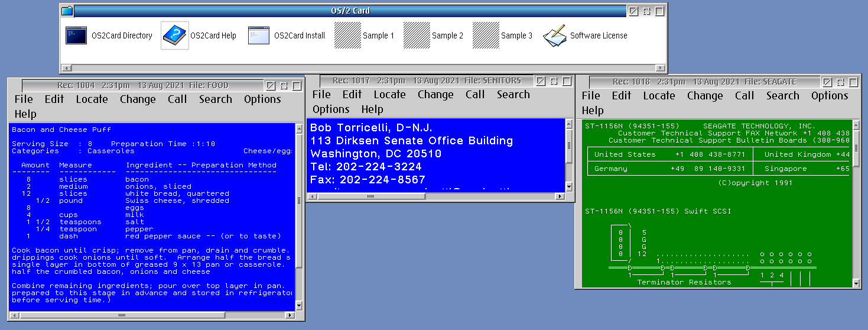Click SEAGATE window vertical scrollbar up arrow
This screenshot has width=868, height=330.
[x=857, y=125]
